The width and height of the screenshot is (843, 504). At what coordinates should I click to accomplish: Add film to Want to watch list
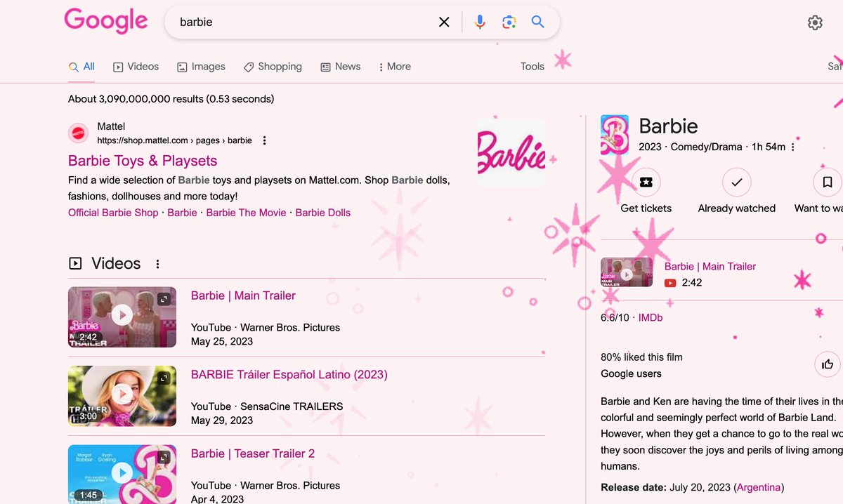pyautogui.click(x=819, y=191)
